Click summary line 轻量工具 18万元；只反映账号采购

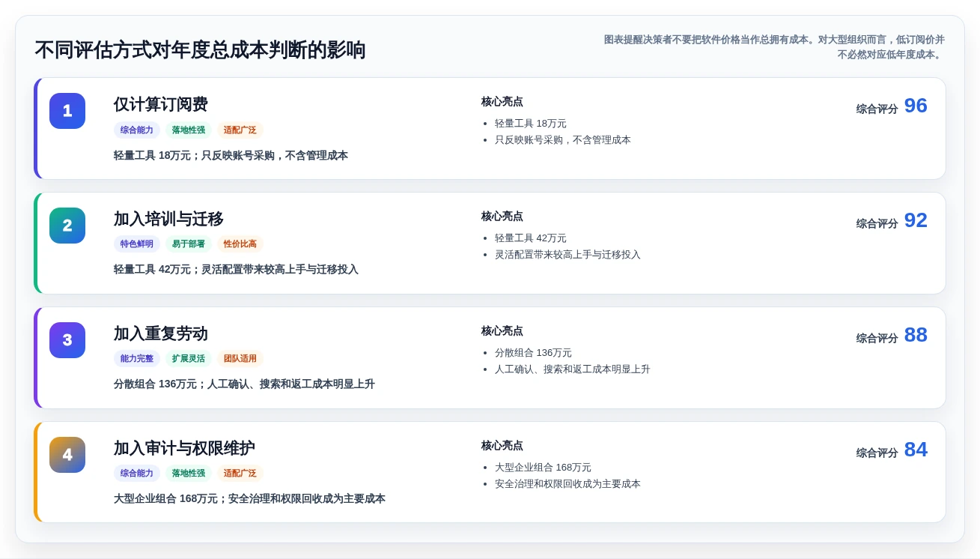(231, 156)
